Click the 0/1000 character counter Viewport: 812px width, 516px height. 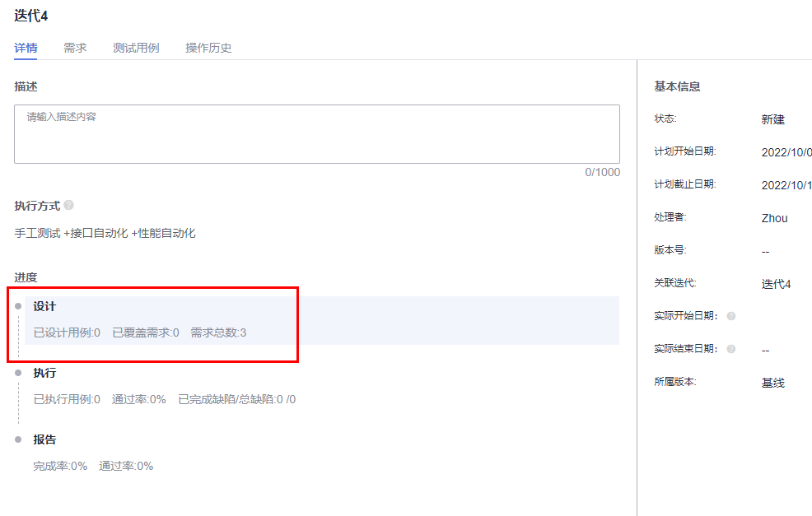pyautogui.click(x=602, y=172)
